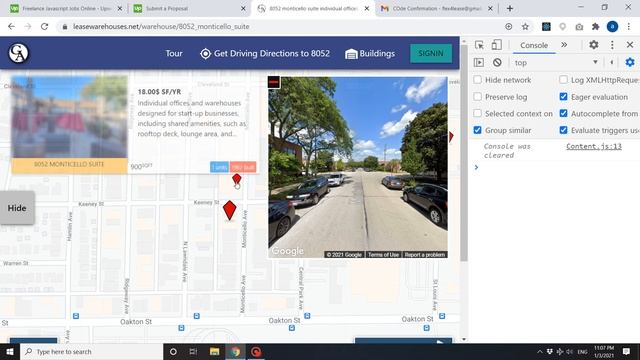
Task: Uncheck Evaluate triggers user activation checkbox
Action: tap(563, 130)
